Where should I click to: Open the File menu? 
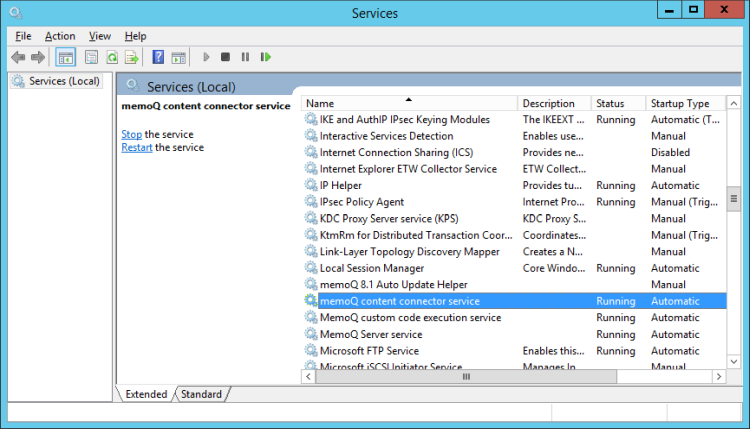pyautogui.click(x=23, y=36)
